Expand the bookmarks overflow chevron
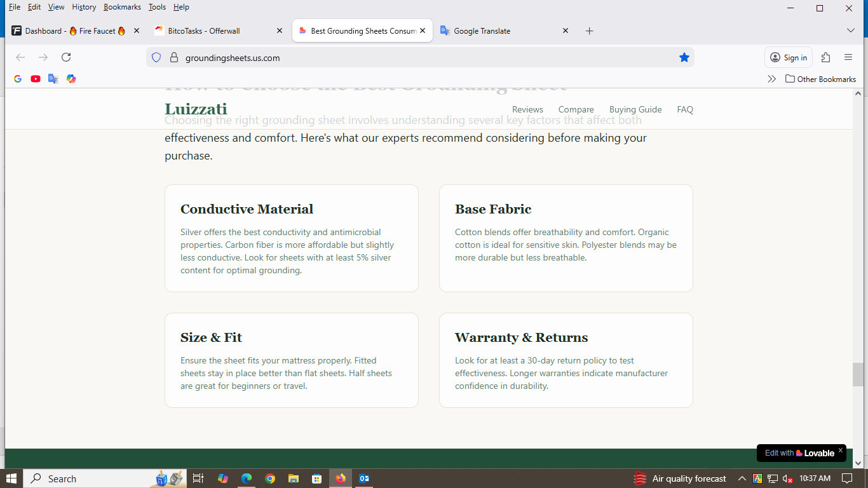This screenshot has width=868, height=488. click(x=771, y=79)
